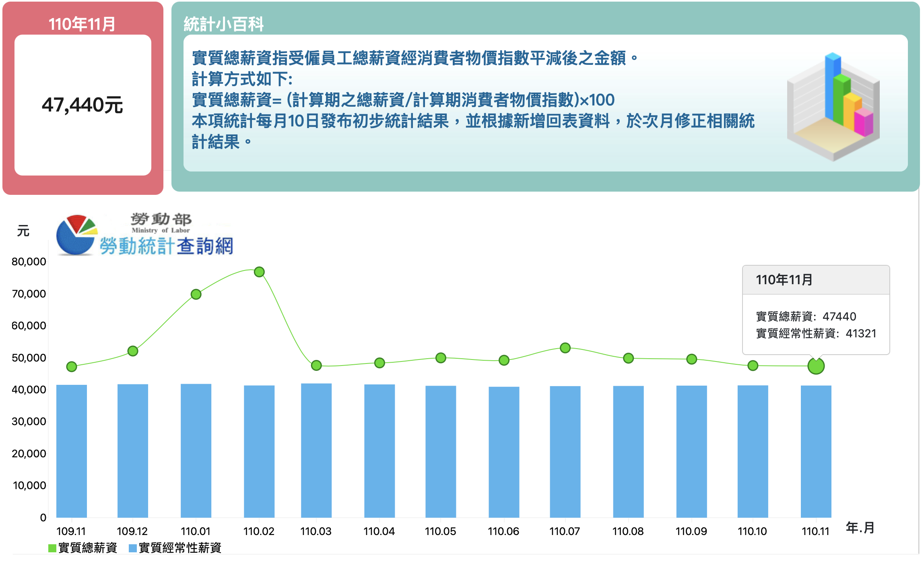Click the highlighted 110.11 line data point

816,366
